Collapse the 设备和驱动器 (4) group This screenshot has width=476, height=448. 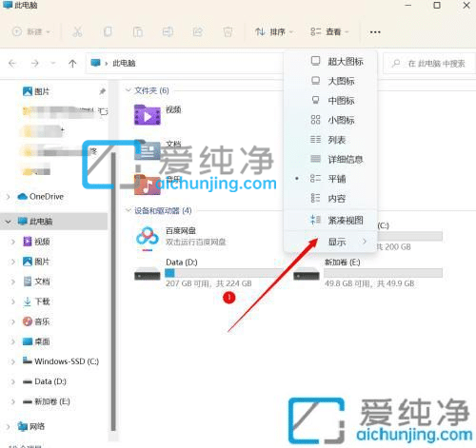(x=129, y=210)
